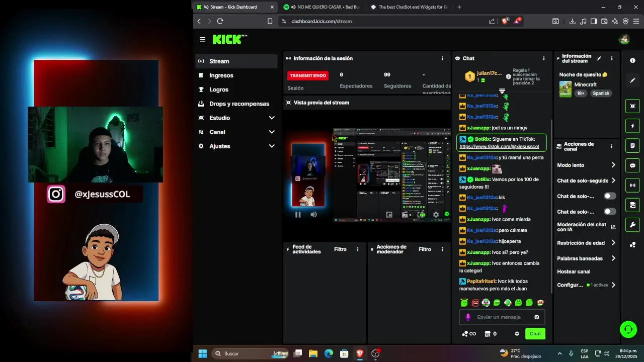Open Windows Start menu
The width and height of the screenshot is (644, 362).
(x=202, y=353)
